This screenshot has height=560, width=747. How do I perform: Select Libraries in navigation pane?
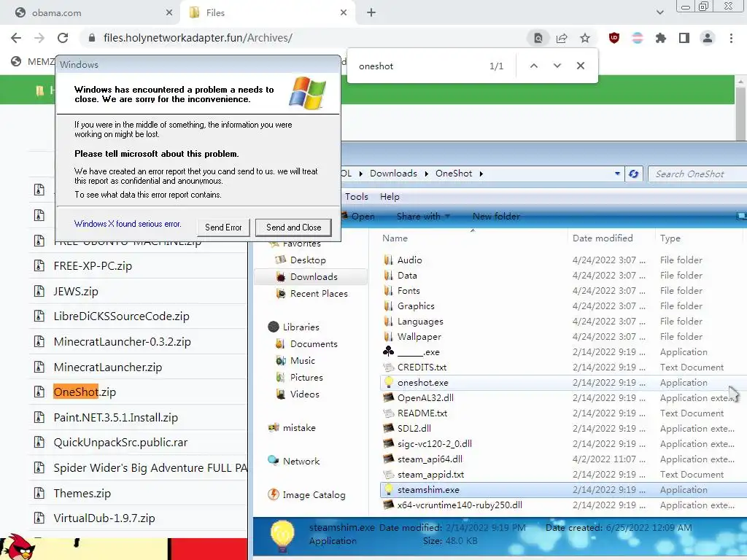click(x=301, y=327)
